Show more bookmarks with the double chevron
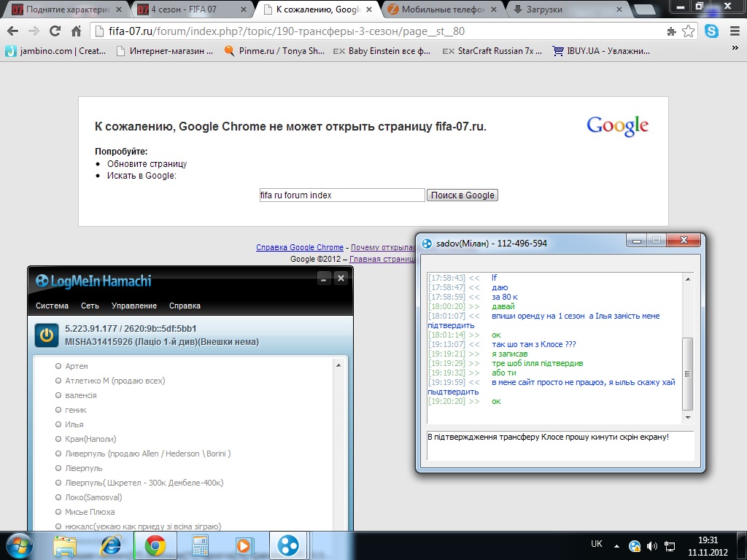 [735, 47]
